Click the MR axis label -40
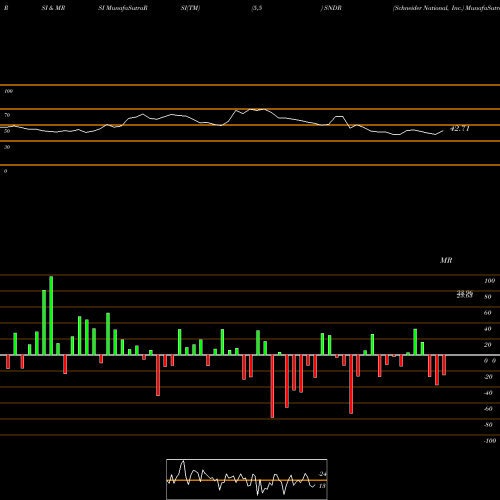 [488, 393]
